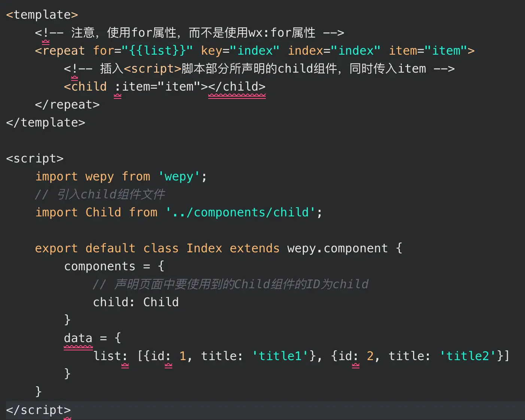Image resolution: width=525 pixels, height=420 pixels.
Task: Click the components = { line
Action: [114, 266]
